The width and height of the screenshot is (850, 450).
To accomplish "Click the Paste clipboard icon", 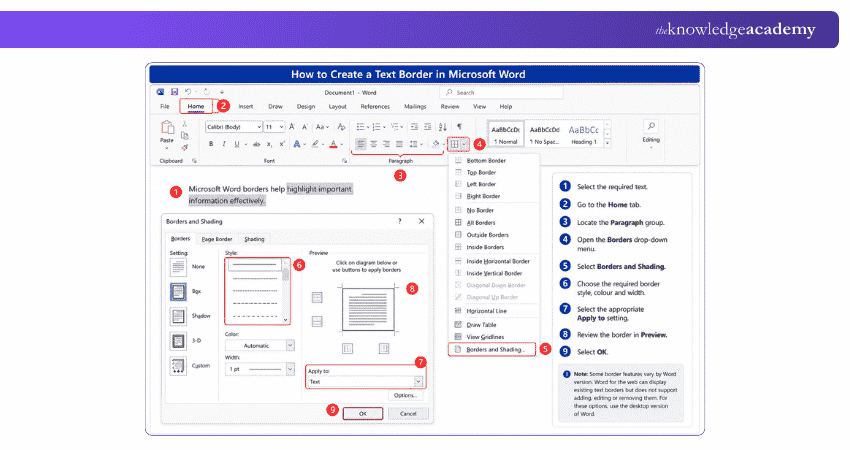I will click(x=167, y=128).
